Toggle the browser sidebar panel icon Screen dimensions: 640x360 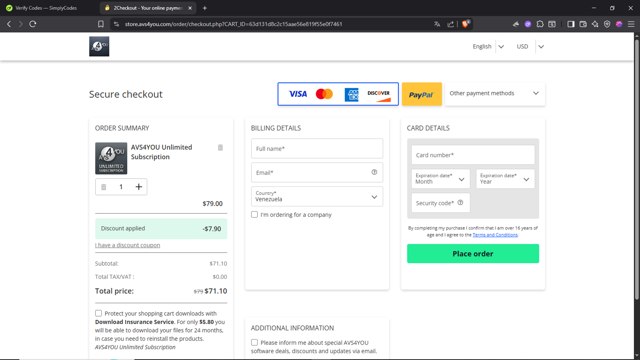coord(571,24)
